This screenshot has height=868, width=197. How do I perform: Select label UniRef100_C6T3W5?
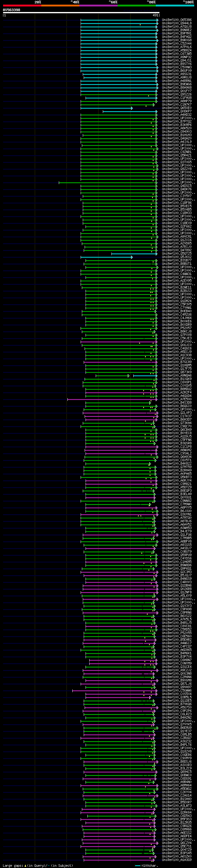177,54
